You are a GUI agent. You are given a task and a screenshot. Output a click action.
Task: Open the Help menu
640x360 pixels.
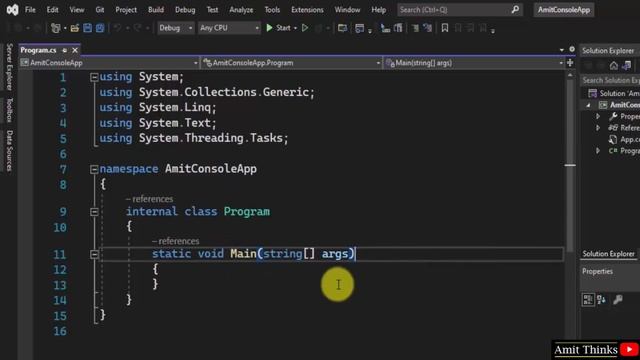pyautogui.click(x=378, y=9)
